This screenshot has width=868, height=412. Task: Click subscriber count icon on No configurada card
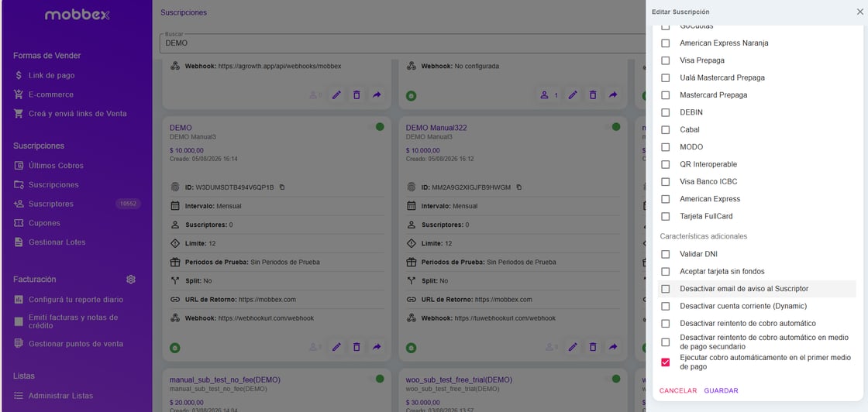coord(549,95)
